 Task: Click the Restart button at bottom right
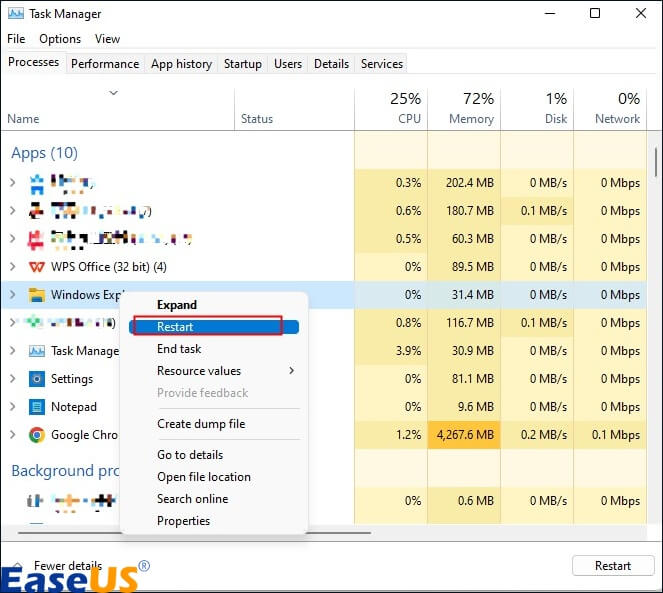click(613, 566)
